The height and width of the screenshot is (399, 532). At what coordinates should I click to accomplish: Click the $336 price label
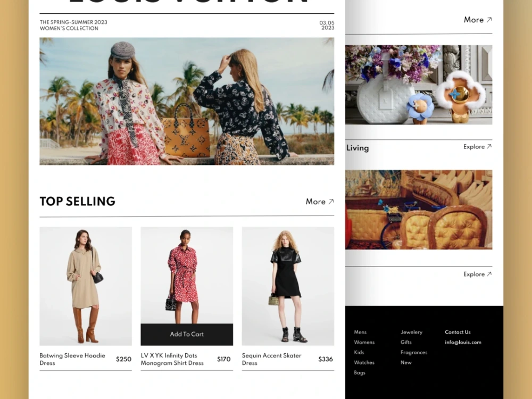(326, 359)
